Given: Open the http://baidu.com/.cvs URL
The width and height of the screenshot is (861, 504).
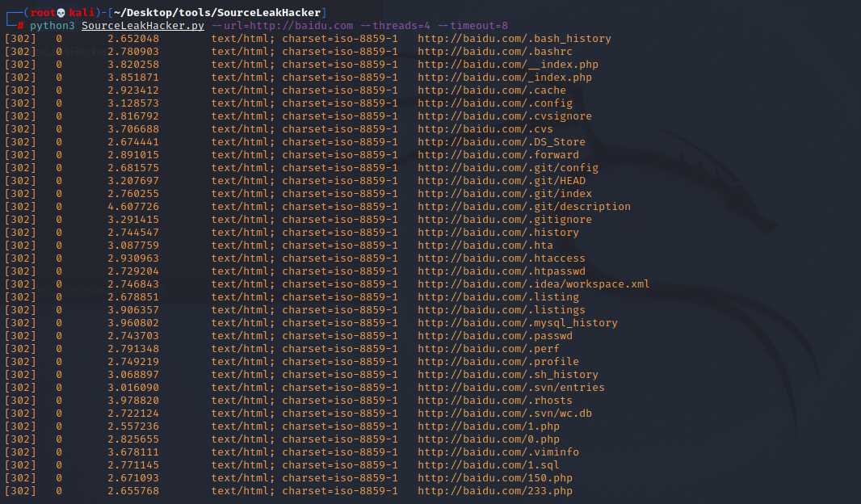Looking at the screenshot, I should coord(485,129).
